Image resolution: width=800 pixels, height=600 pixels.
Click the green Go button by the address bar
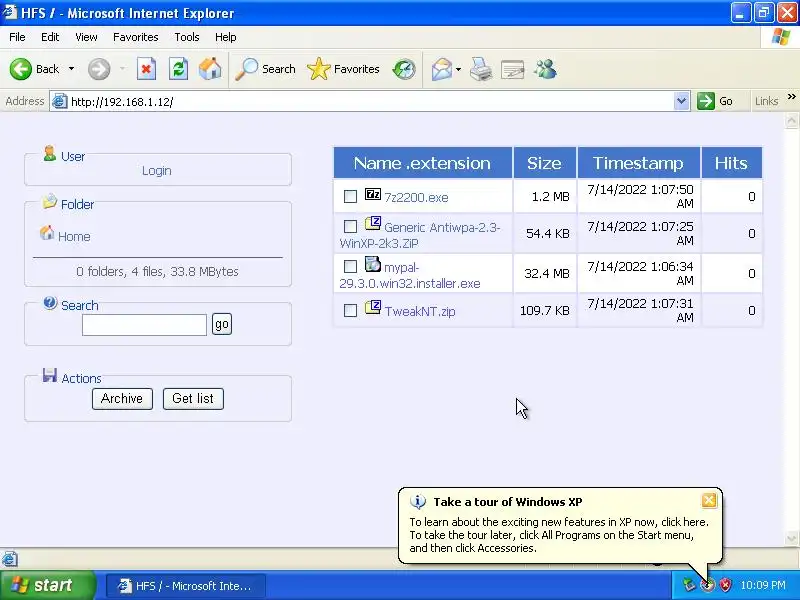click(x=715, y=101)
